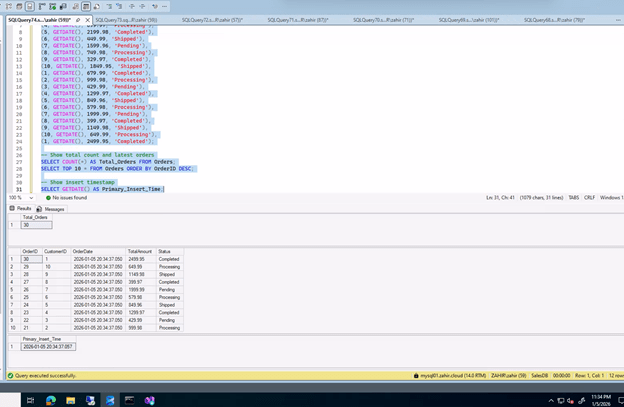624x407 pixels.
Task: Open Visual Studio from the taskbar
Action: pos(149,399)
